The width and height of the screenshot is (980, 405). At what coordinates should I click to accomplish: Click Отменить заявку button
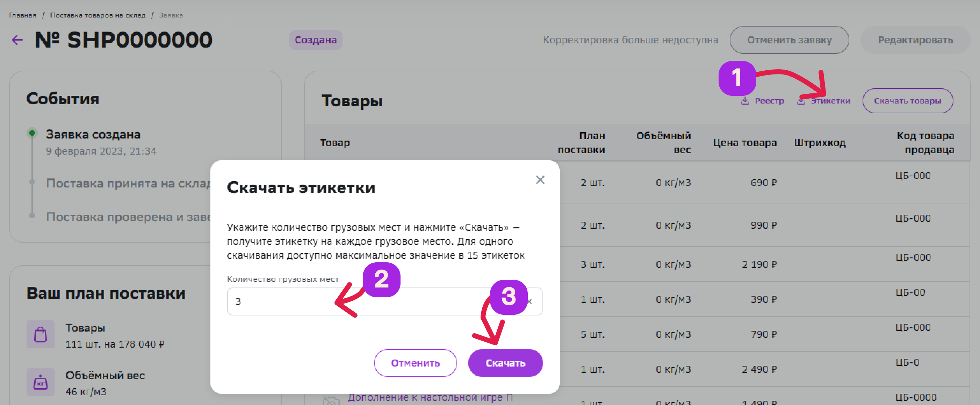[x=789, y=40]
